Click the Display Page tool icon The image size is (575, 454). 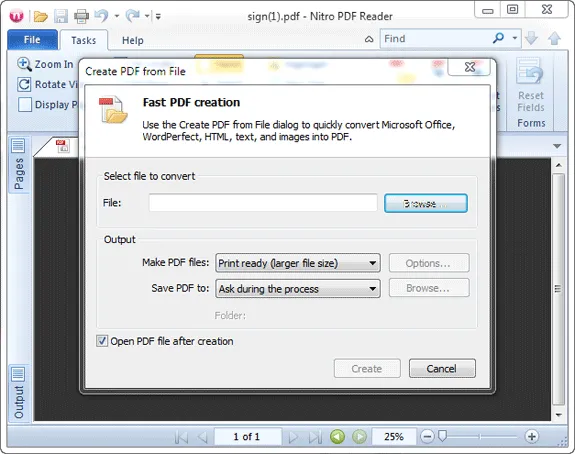pyautogui.click(x=25, y=105)
